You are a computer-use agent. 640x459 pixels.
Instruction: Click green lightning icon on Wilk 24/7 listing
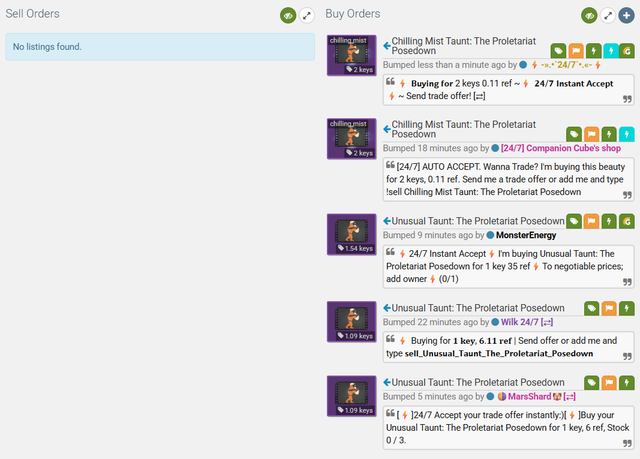(627, 308)
